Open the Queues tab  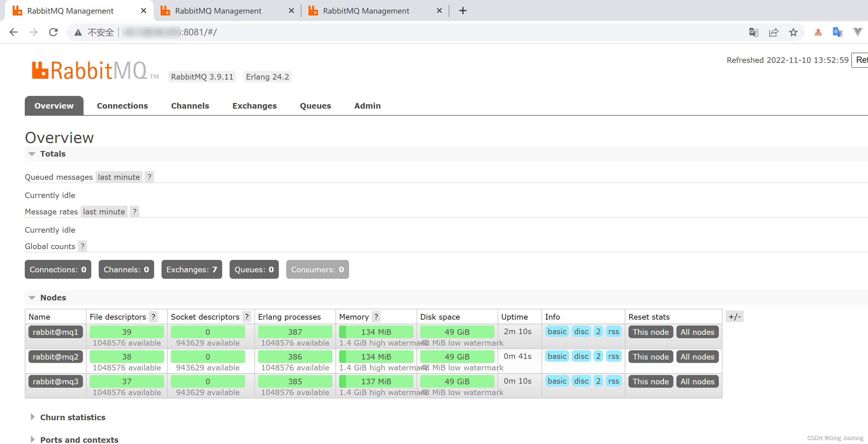(315, 106)
